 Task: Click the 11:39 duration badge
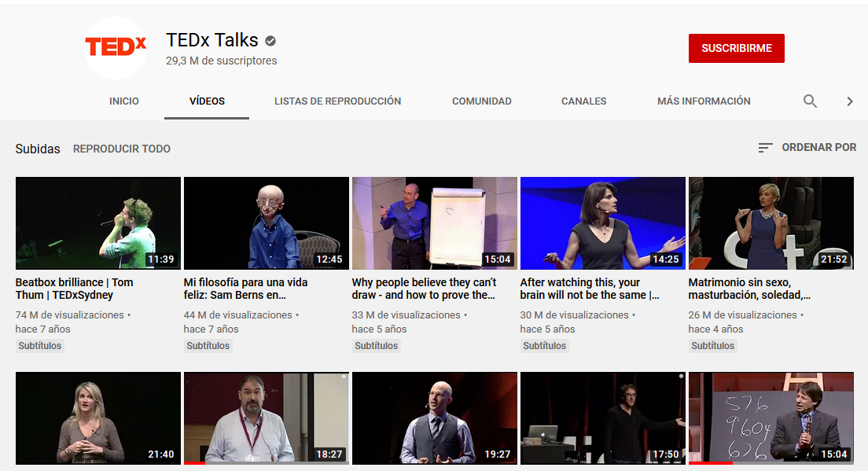(160, 259)
